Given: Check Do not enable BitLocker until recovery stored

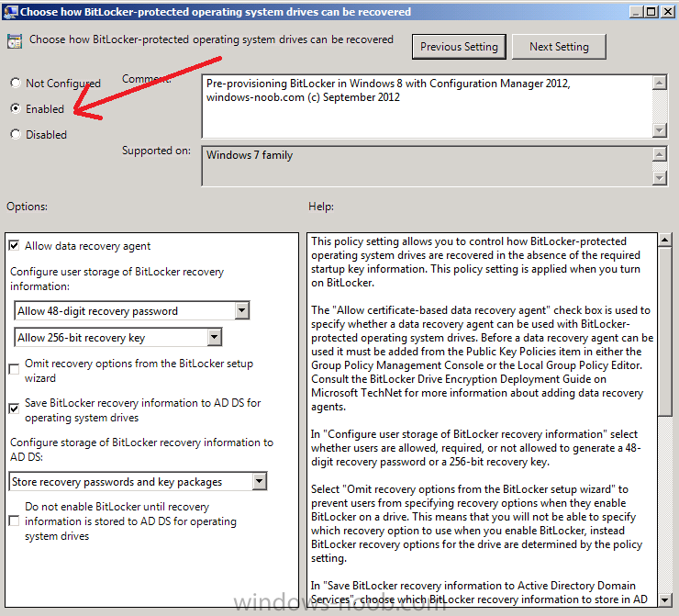Looking at the screenshot, I should pos(15,521).
